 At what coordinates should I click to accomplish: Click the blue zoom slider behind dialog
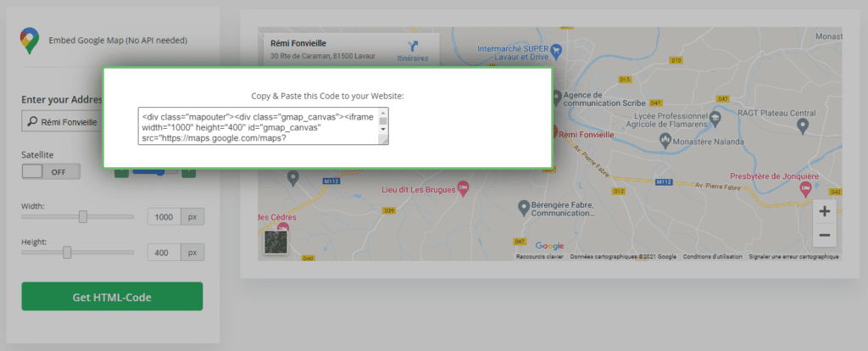(x=156, y=172)
